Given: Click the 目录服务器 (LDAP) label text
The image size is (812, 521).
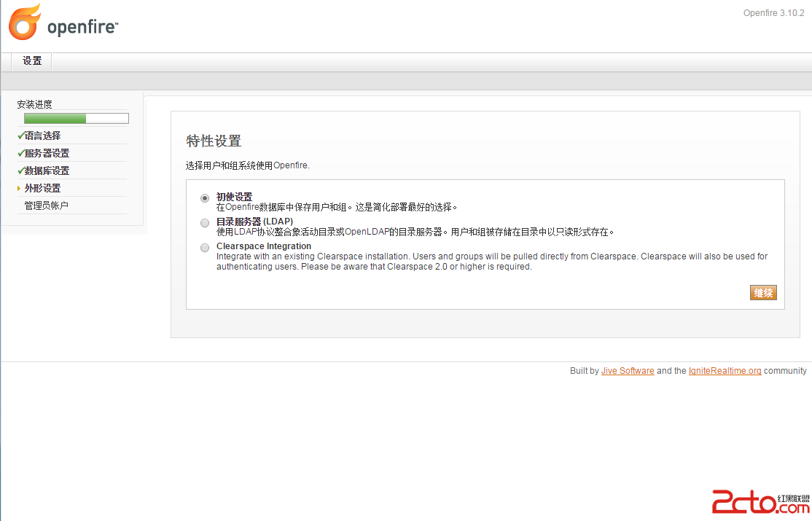Looking at the screenshot, I should pos(255,222).
